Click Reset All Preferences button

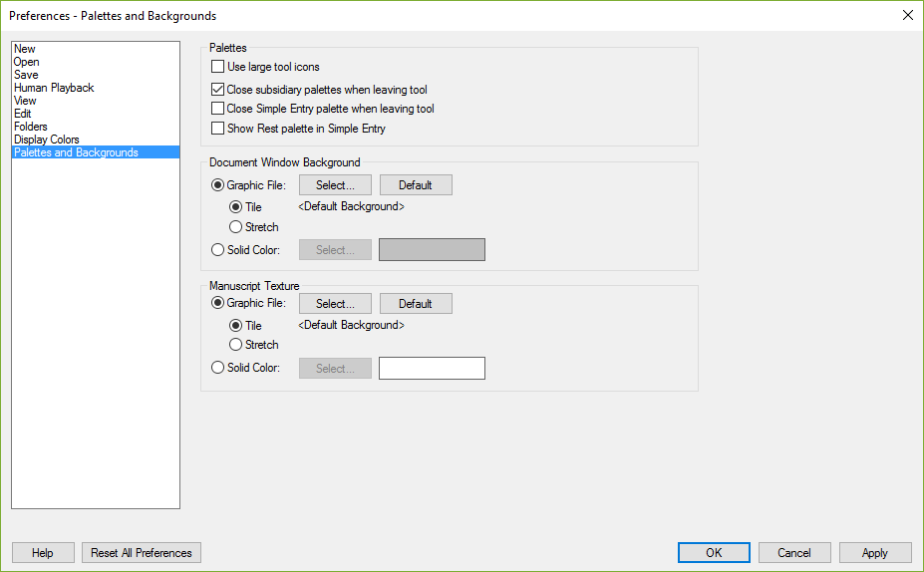tap(142, 552)
